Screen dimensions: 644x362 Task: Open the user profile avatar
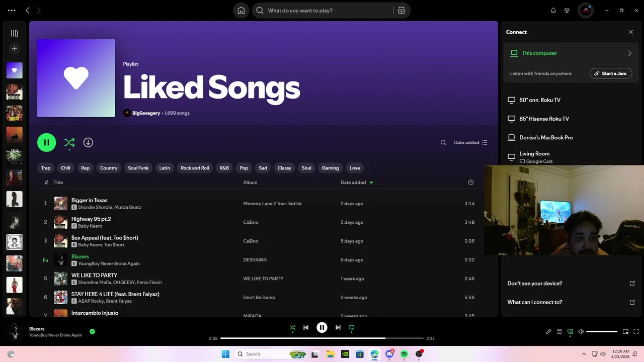pyautogui.click(x=586, y=11)
